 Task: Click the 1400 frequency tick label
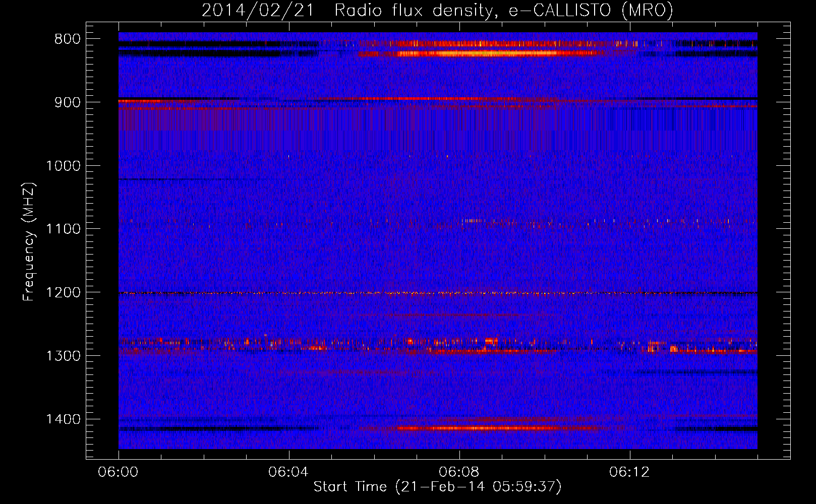point(63,419)
